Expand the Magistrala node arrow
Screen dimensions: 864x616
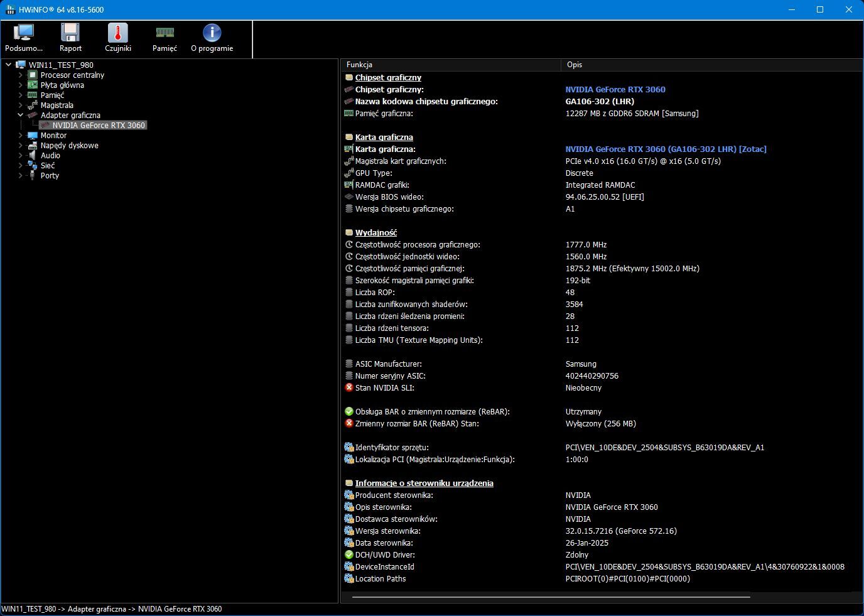pos(20,105)
